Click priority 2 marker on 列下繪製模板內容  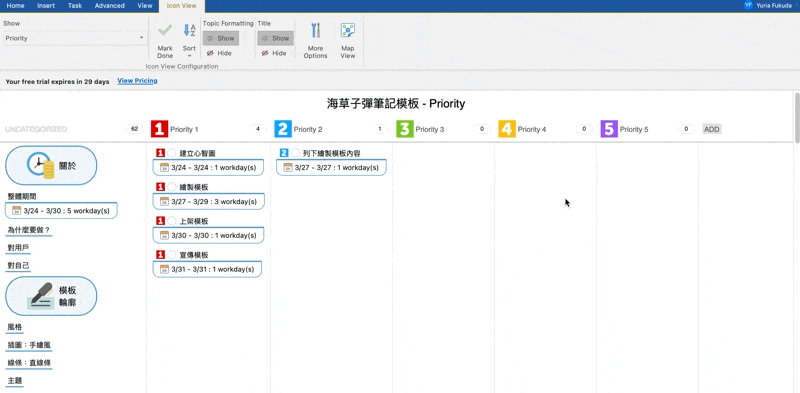click(x=284, y=153)
